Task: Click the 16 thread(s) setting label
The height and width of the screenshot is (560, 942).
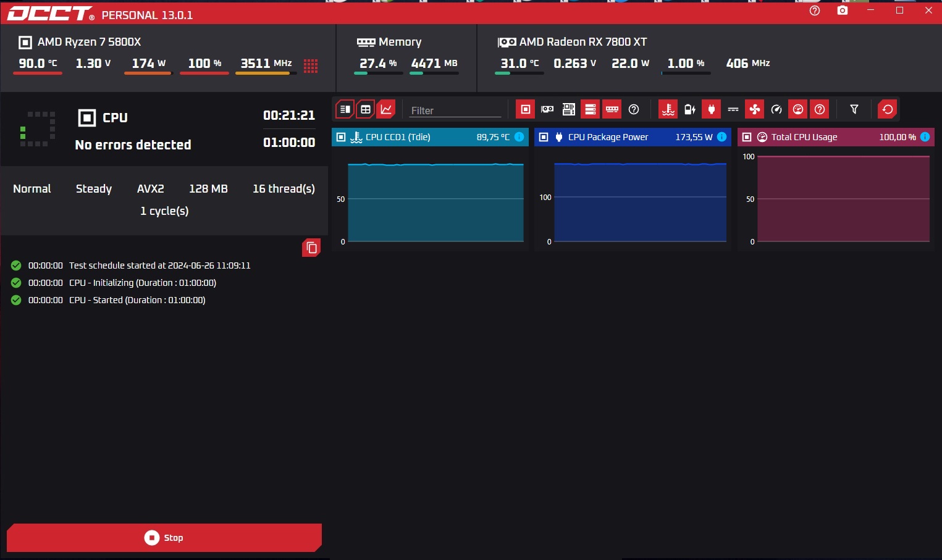Action: (284, 189)
